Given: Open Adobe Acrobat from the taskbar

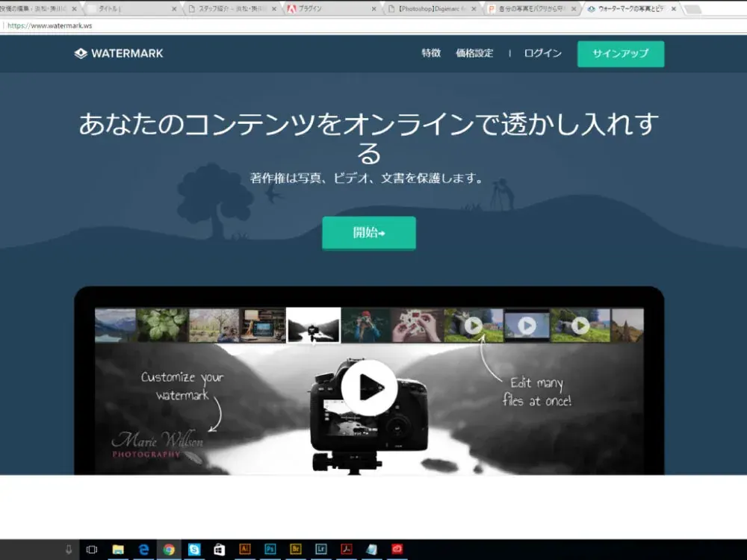Looking at the screenshot, I should pyautogui.click(x=347, y=549).
